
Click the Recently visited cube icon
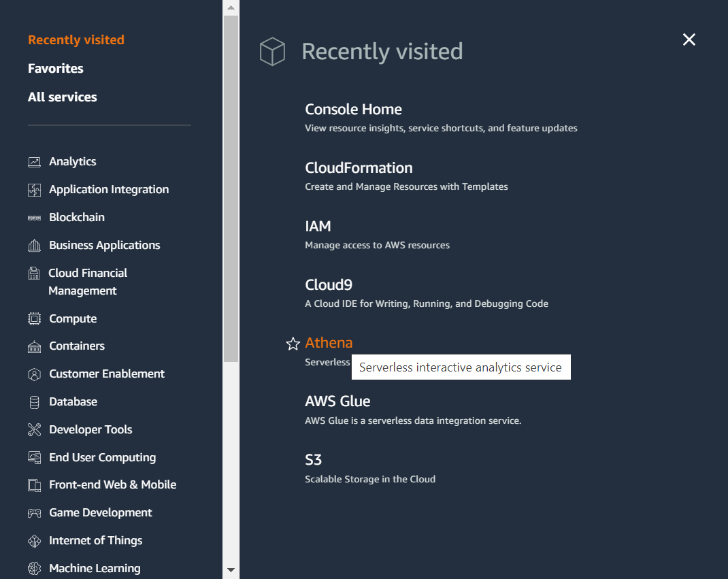272,51
